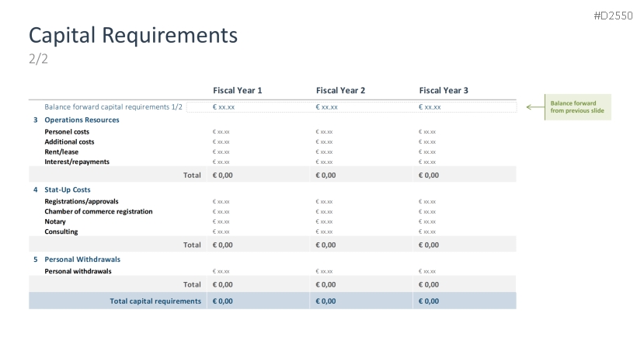Click the Capital Requirements slide title

click(x=133, y=35)
